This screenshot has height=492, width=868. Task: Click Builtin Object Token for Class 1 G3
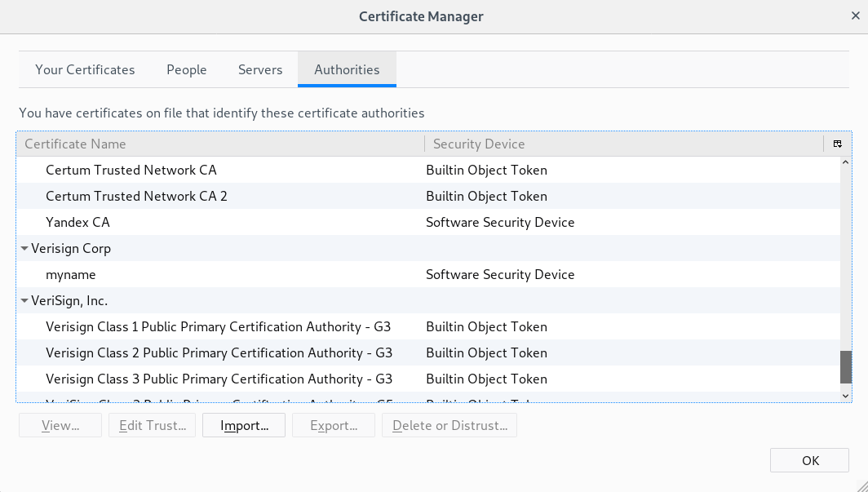[x=486, y=326]
